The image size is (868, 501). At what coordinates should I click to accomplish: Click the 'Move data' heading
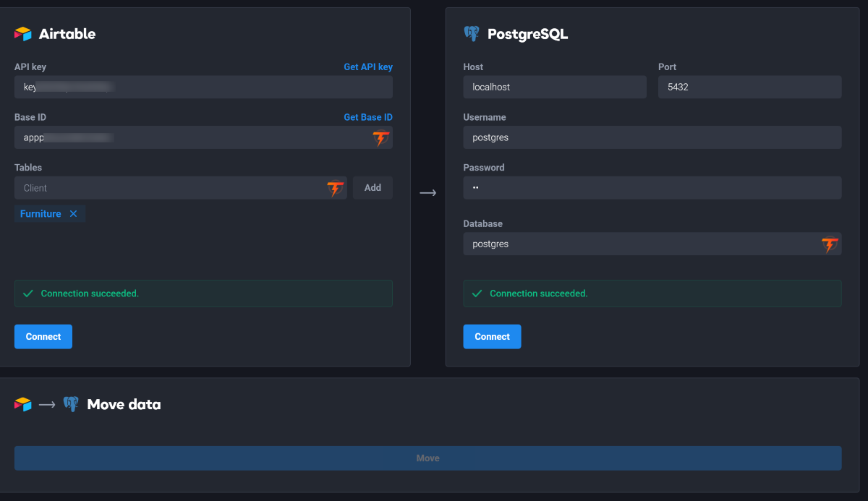[x=124, y=405]
